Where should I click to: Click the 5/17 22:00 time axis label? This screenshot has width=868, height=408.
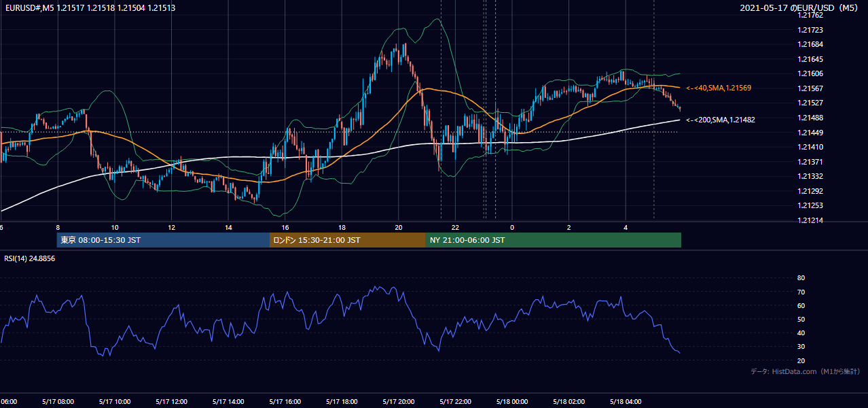[456, 402]
